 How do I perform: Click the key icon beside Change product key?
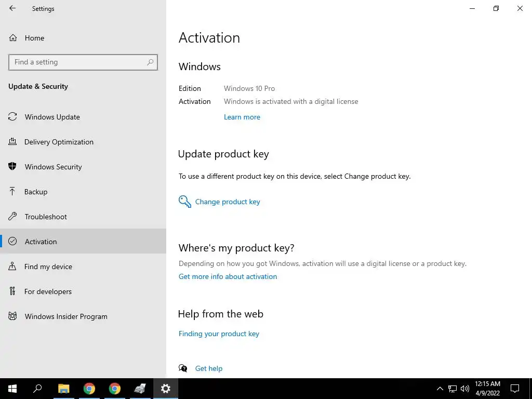click(x=185, y=202)
